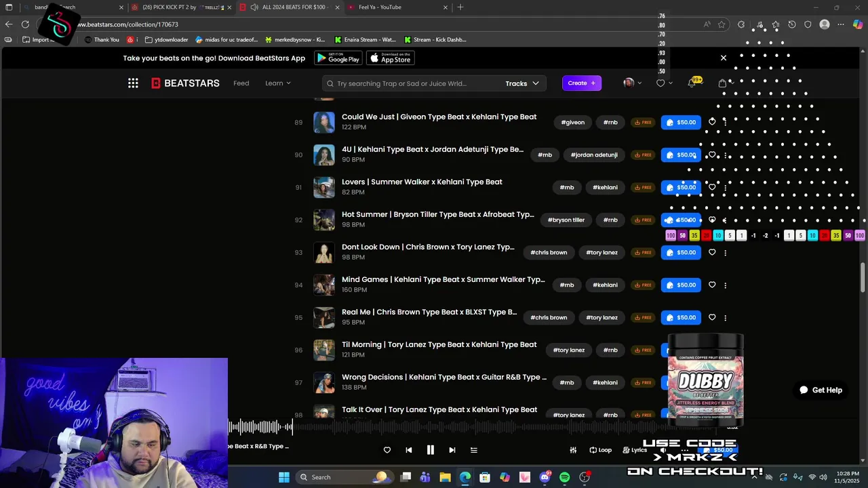868x488 pixels.
Task: Open the Get Help chat
Action: tap(821, 390)
